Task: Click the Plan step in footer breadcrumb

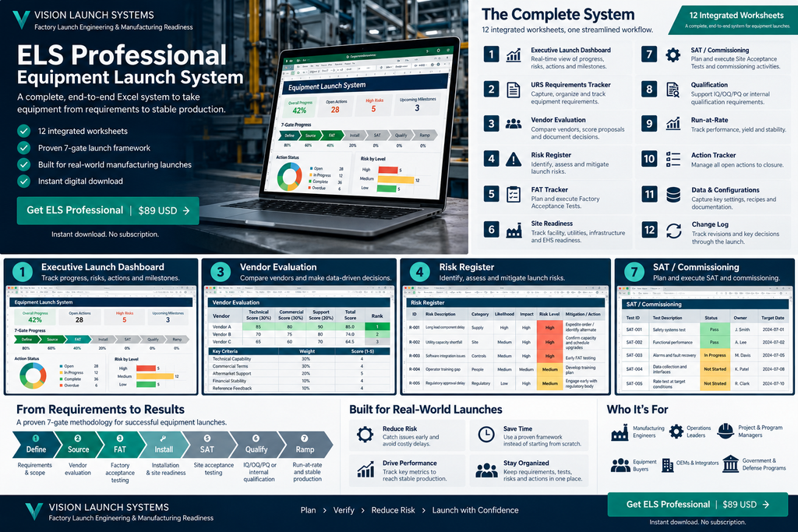Action: point(308,510)
